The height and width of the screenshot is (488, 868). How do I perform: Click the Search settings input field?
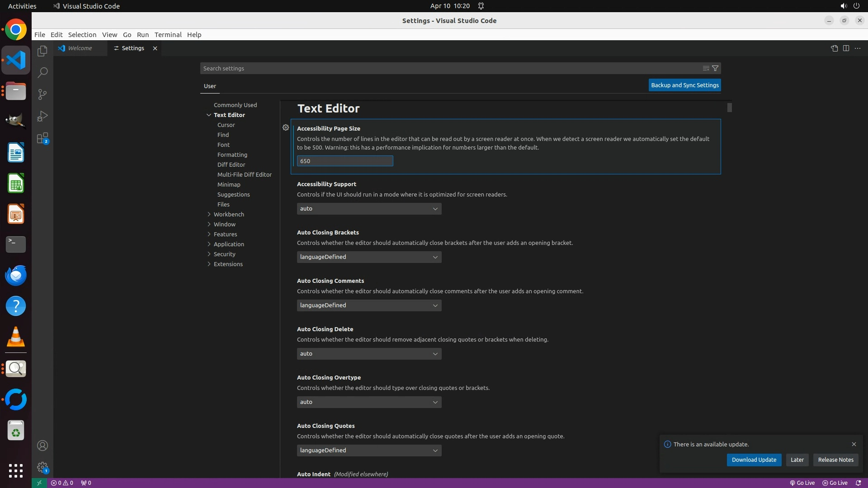pos(448,68)
